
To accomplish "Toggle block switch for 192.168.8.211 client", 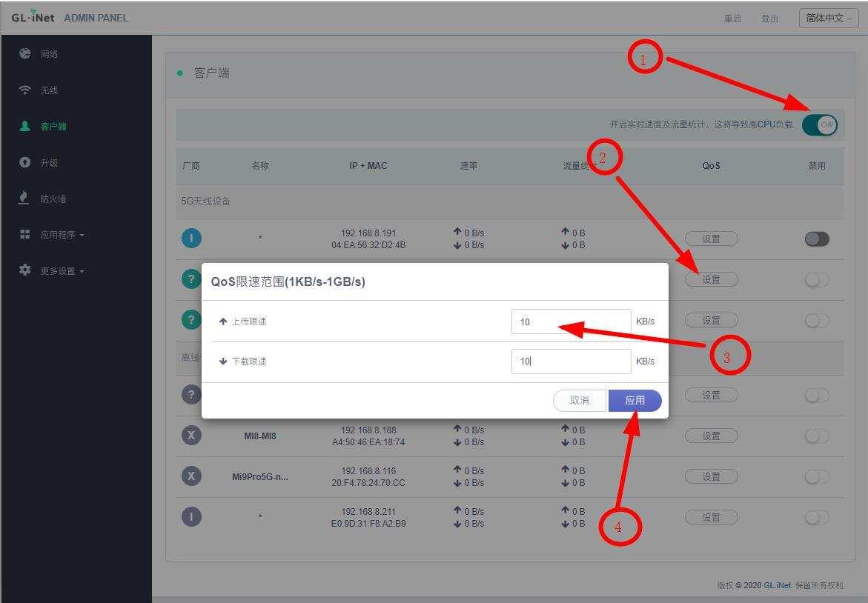I will point(817,517).
